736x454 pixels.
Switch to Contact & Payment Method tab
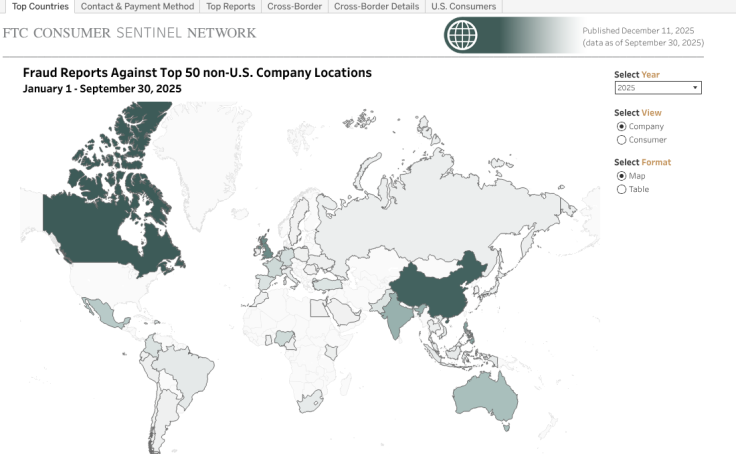tap(137, 7)
